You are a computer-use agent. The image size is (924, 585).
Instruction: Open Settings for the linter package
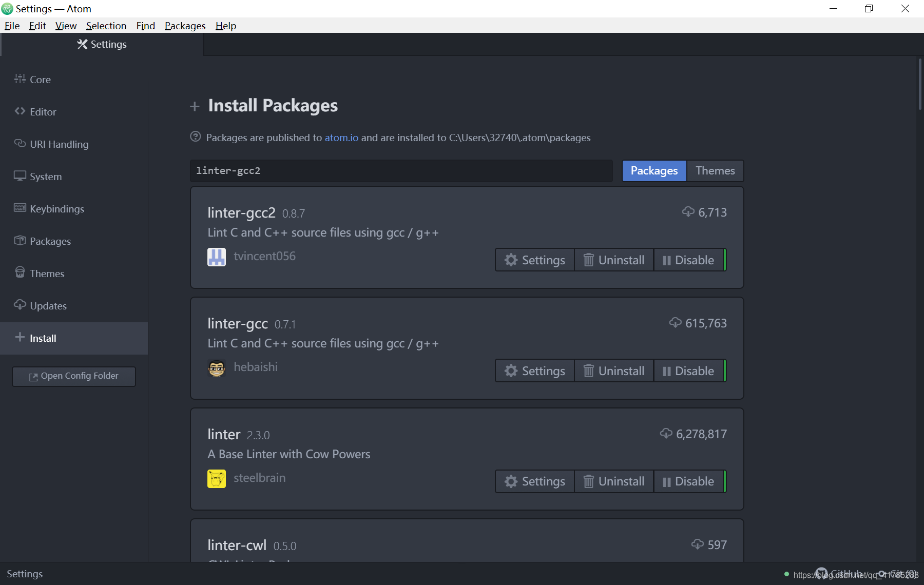click(535, 481)
